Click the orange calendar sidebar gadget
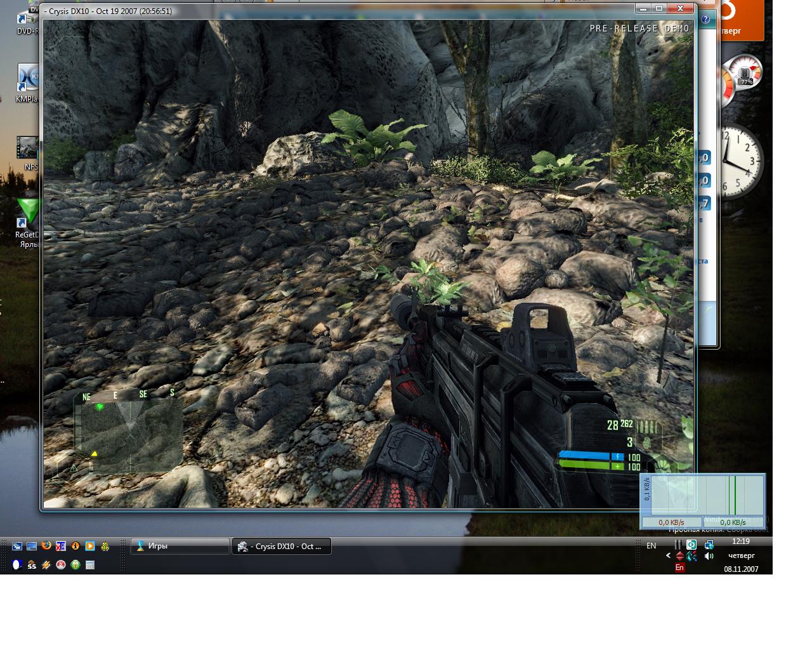Image resolution: width=812 pixels, height=650 pixels. (741, 20)
